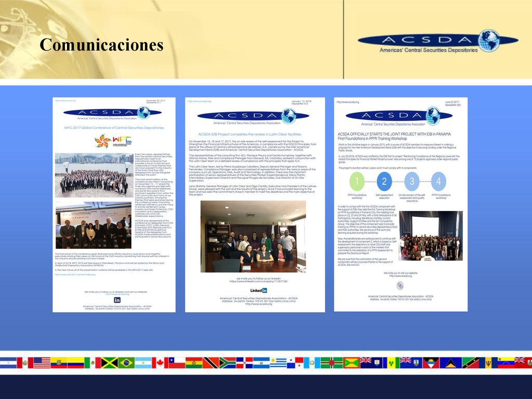Click the Bolivia flag
Screen dimensions: 532x399
194,363
